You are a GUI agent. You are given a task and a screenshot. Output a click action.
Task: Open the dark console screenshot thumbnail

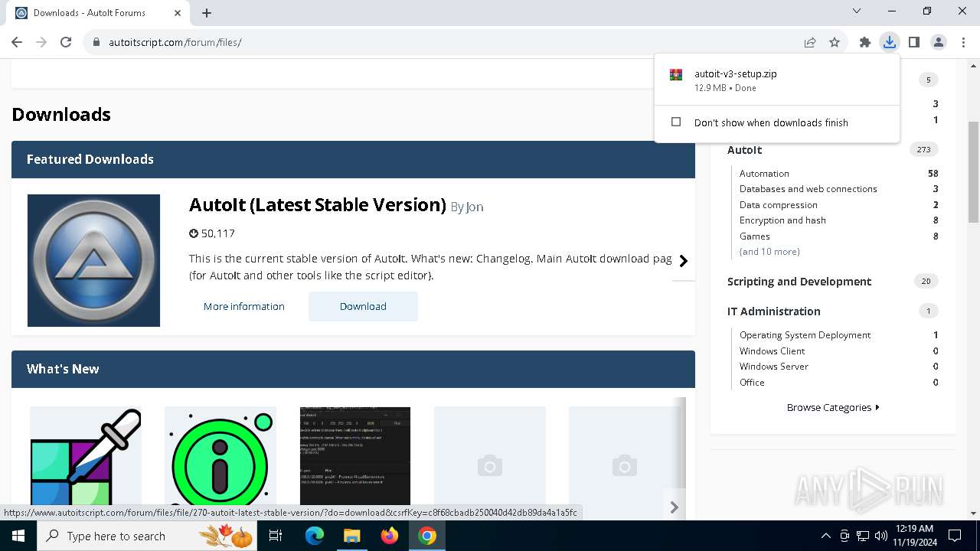pos(355,456)
